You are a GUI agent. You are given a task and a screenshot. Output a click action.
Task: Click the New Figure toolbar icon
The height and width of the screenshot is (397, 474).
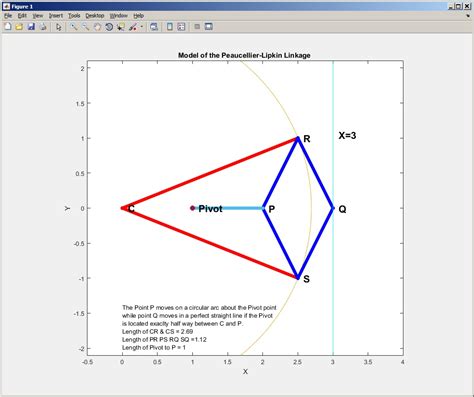(7, 27)
